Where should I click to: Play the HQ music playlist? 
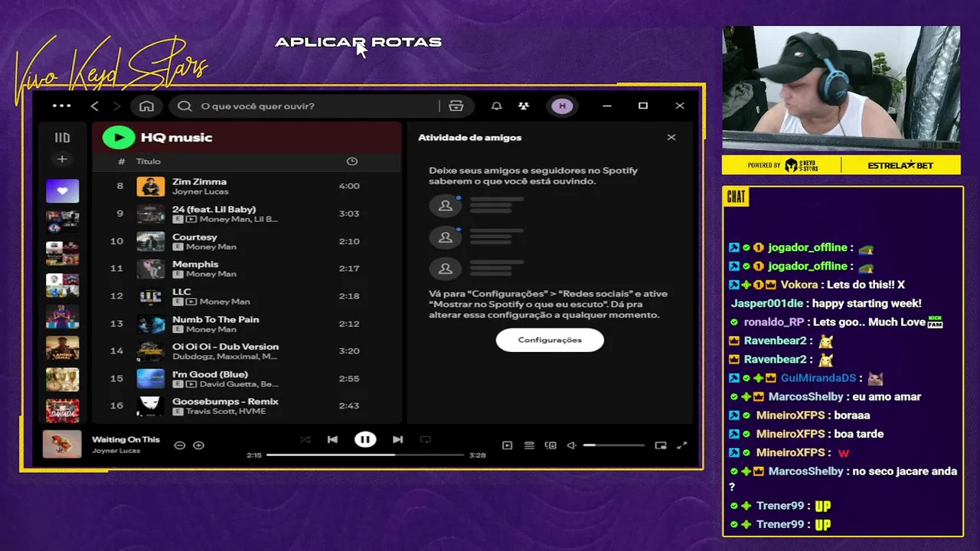click(x=119, y=138)
